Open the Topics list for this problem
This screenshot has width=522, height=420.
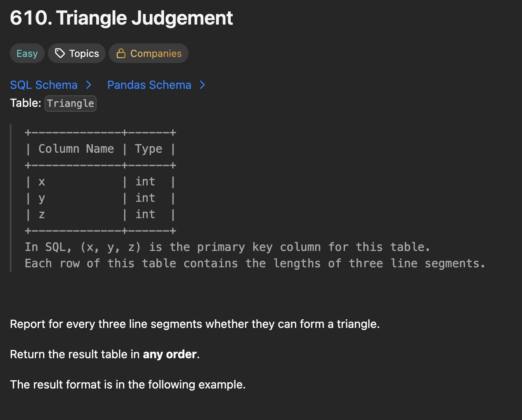click(x=76, y=53)
